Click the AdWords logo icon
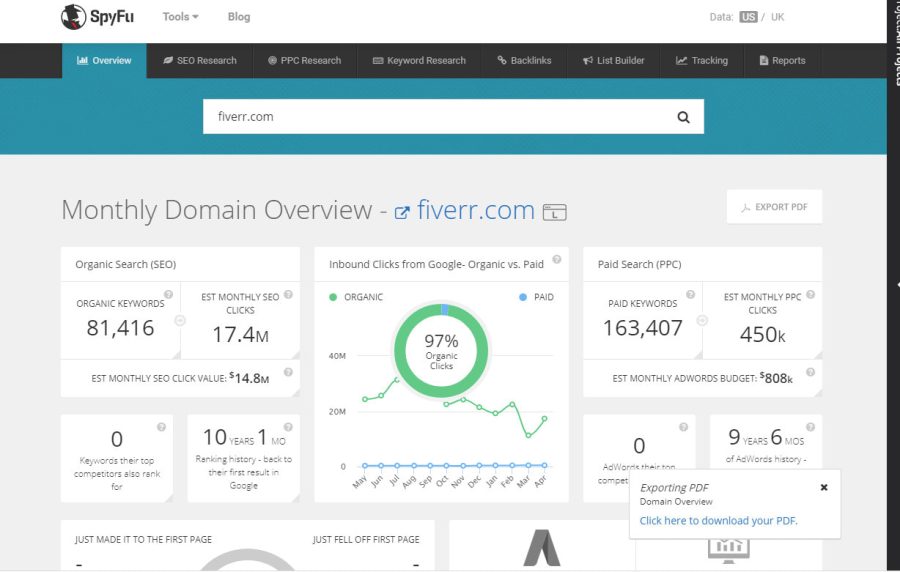900x572 pixels. (542, 548)
